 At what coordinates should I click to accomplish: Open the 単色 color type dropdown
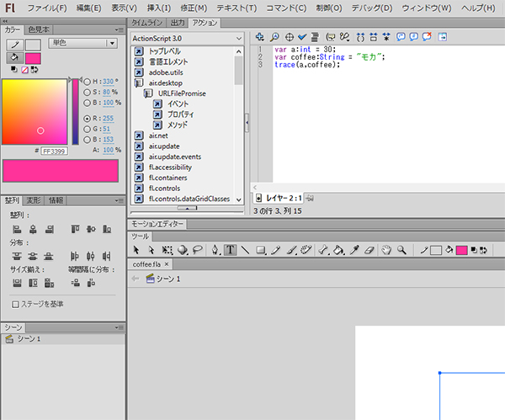82,43
